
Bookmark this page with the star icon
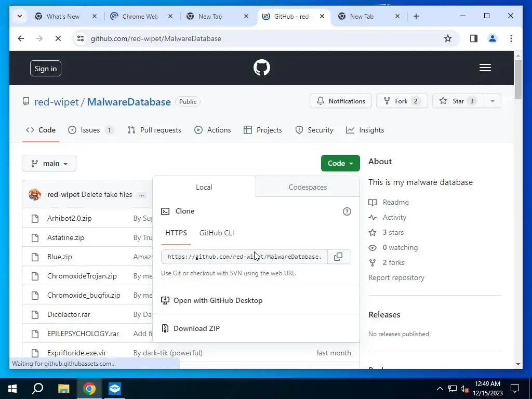point(447,38)
